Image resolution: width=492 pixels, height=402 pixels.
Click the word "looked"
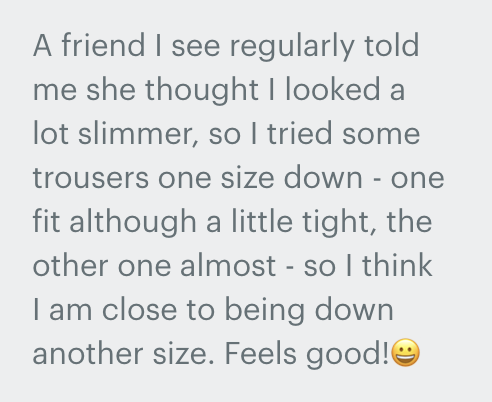pyautogui.click(x=333, y=89)
